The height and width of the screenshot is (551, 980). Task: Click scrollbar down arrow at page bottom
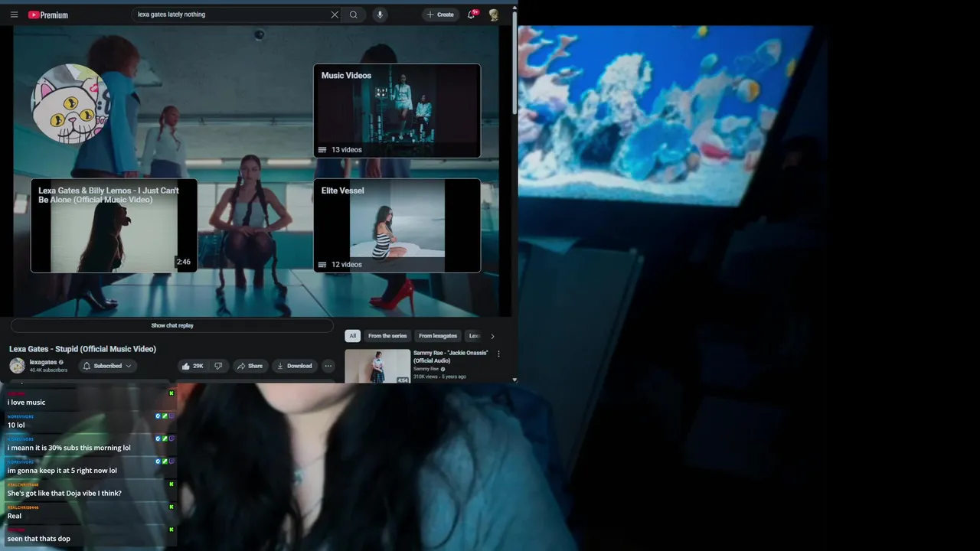[514, 380]
